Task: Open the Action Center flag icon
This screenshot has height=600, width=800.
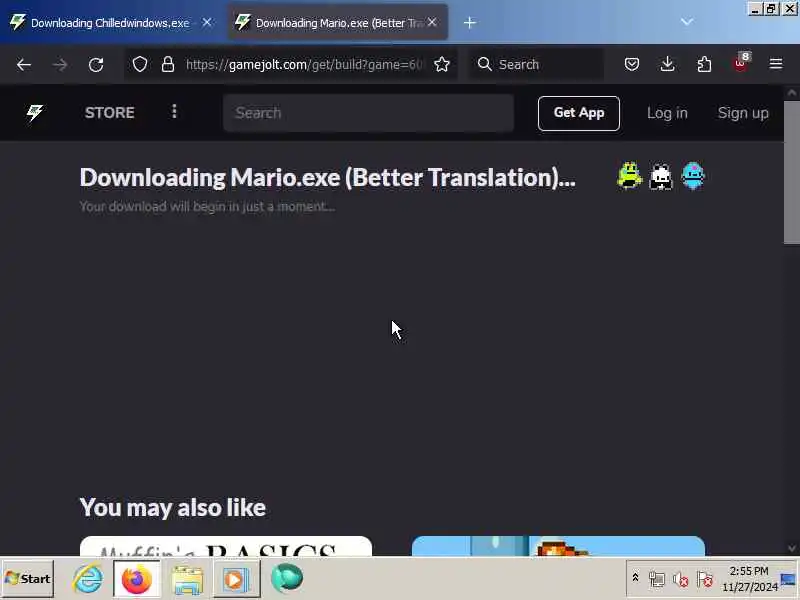Action: click(x=705, y=579)
